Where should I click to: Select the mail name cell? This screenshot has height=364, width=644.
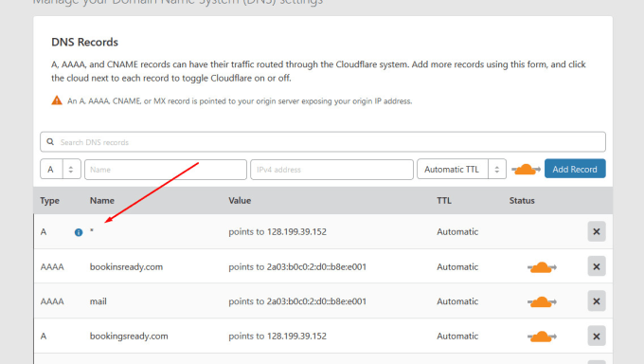tap(98, 301)
